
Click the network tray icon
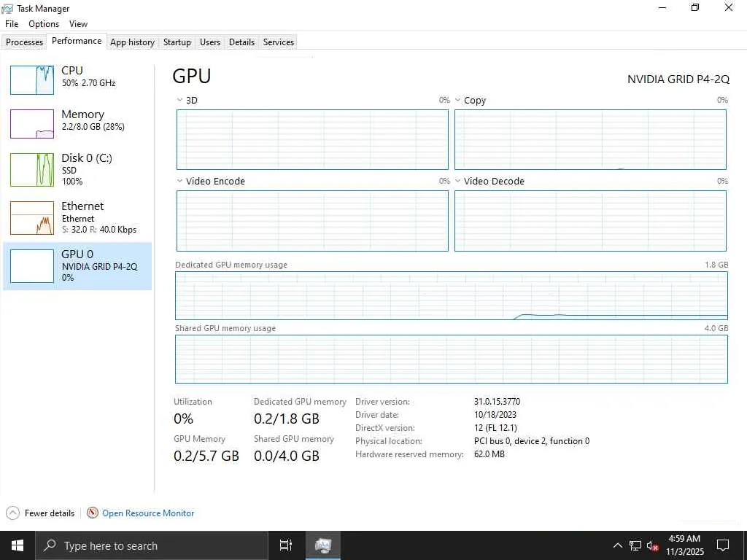[x=635, y=545]
